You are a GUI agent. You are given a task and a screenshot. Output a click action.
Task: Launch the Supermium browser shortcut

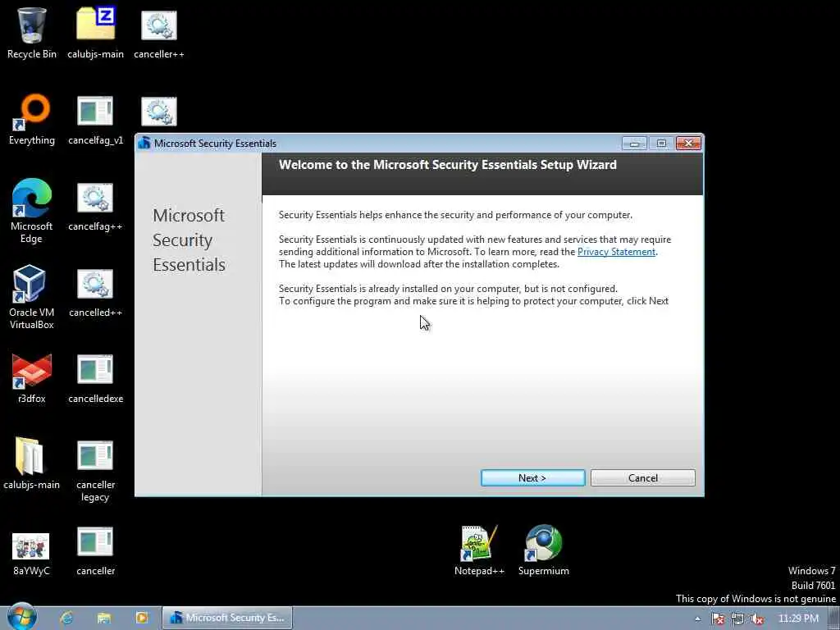[x=543, y=550]
